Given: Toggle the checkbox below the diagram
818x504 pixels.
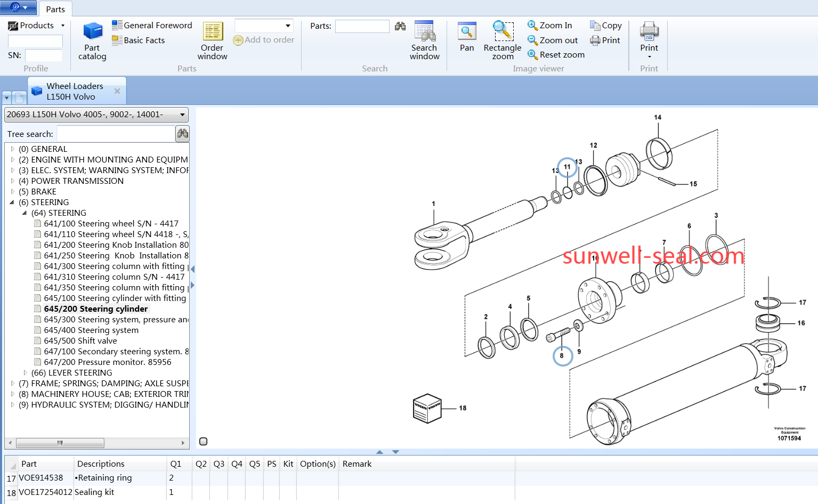Looking at the screenshot, I should (203, 441).
